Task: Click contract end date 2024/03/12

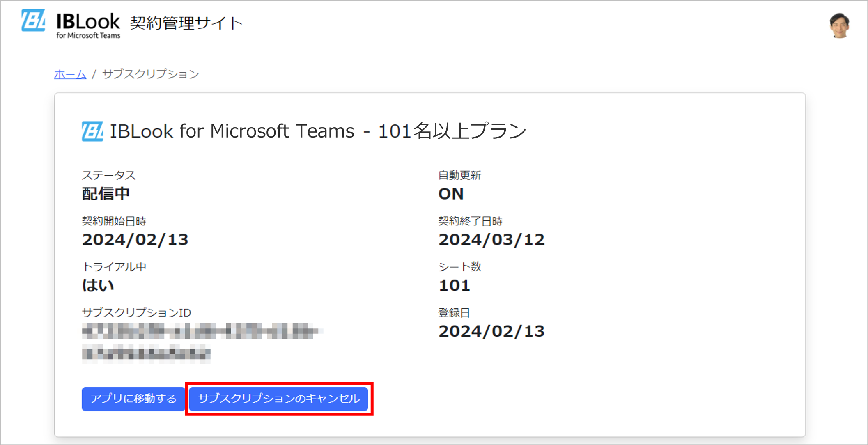Action: pyautogui.click(x=491, y=240)
